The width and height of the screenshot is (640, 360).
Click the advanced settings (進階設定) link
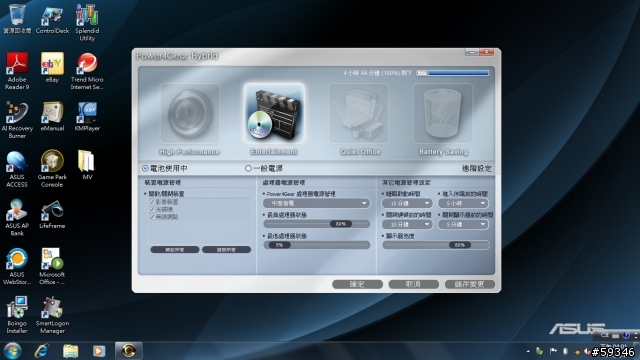pyautogui.click(x=477, y=168)
